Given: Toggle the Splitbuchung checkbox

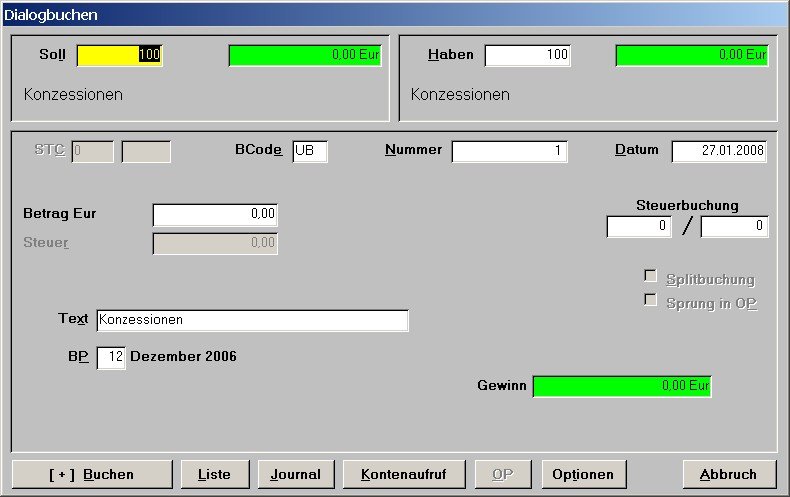Looking at the screenshot, I should [651, 277].
